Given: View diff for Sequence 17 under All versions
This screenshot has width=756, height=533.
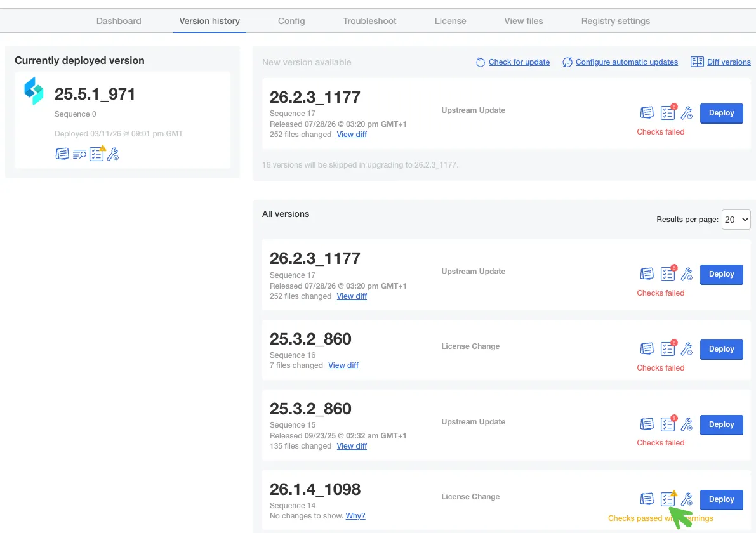Looking at the screenshot, I should pos(352,296).
